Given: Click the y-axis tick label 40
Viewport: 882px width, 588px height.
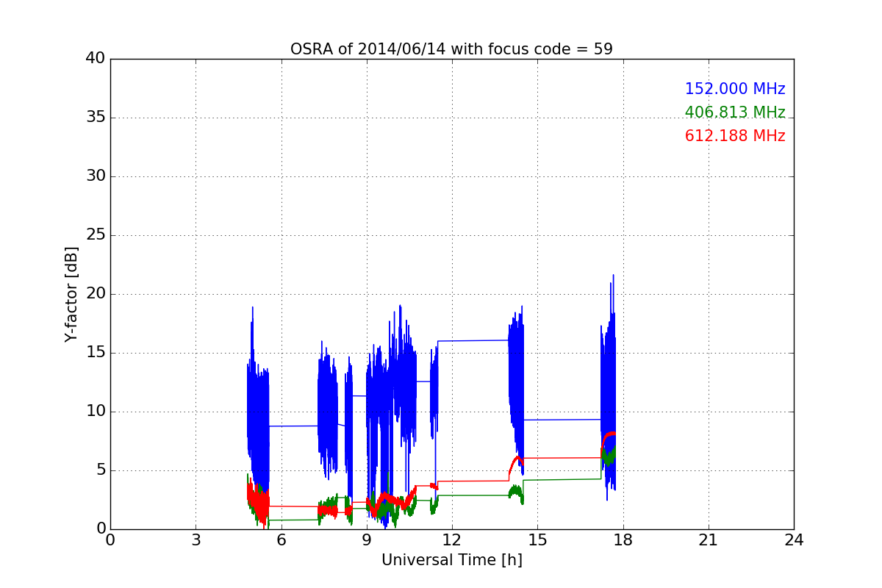Looking at the screenshot, I should [x=96, y=59].
